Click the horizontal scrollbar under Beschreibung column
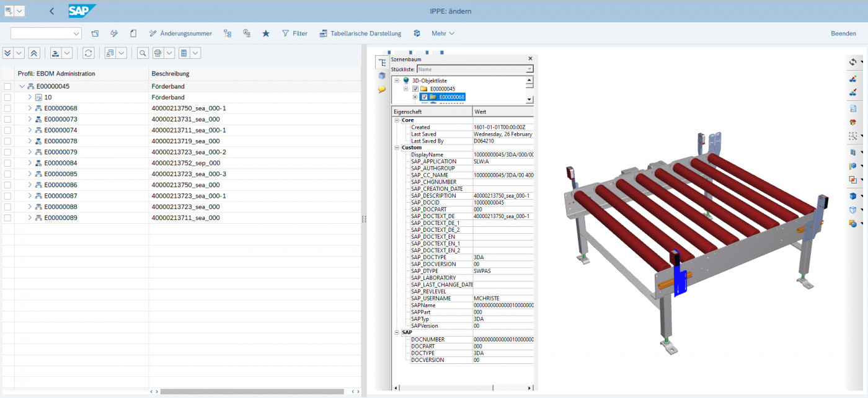 click(x=252, y=392)
